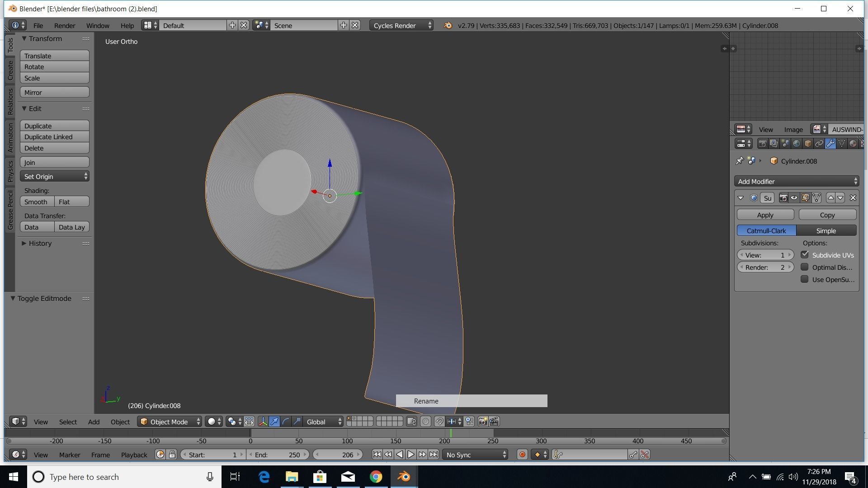
Task: Click the Smooth shading button
Action: tap(36, 202)
